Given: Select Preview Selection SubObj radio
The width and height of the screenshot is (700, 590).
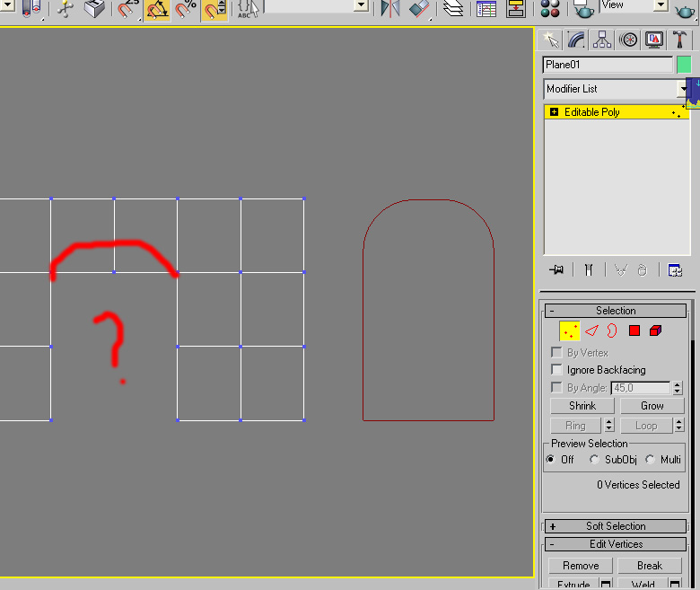Looking at the screenshot, I should click(x=594, y=459).
